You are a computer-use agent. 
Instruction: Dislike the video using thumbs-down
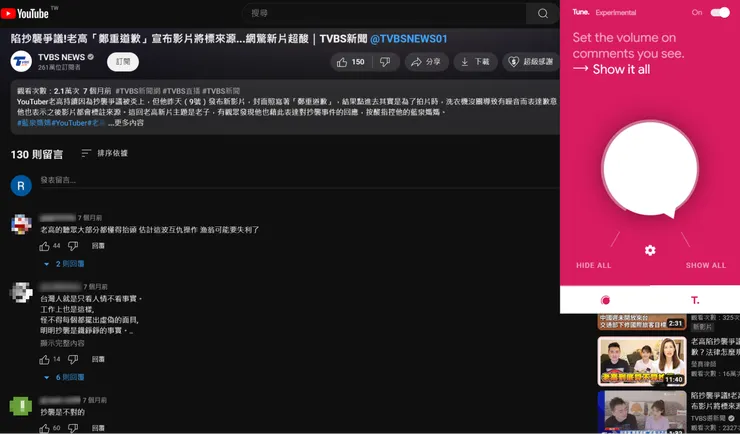pos(386,62)
